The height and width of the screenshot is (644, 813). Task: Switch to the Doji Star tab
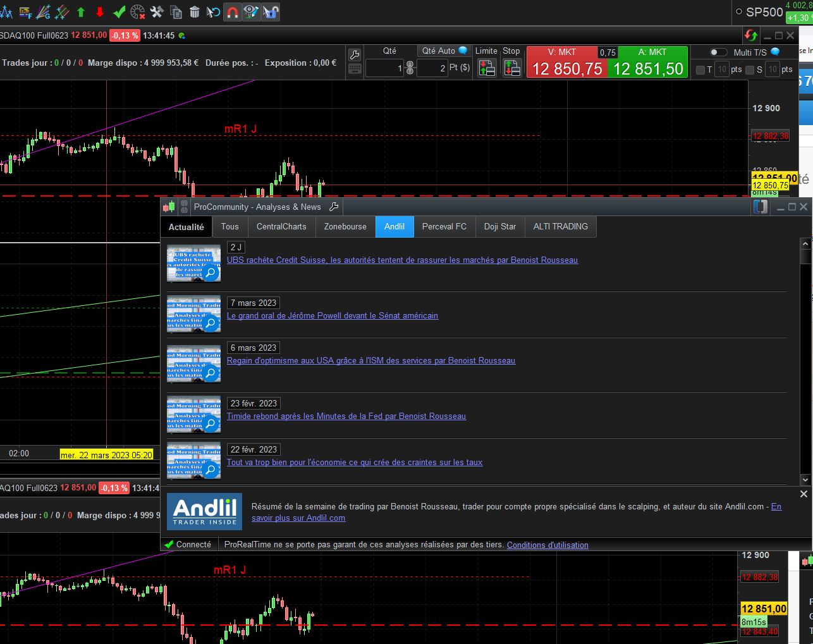(500, 226)
